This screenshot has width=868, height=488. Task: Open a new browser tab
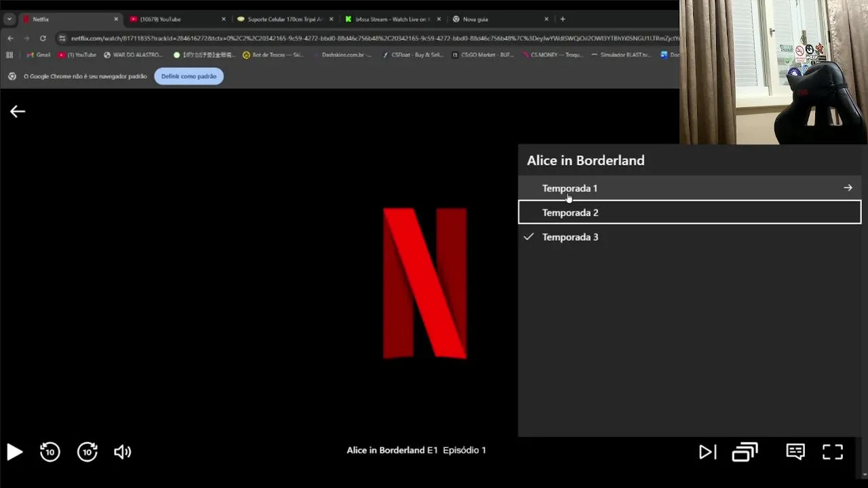(x=563, y=19)
